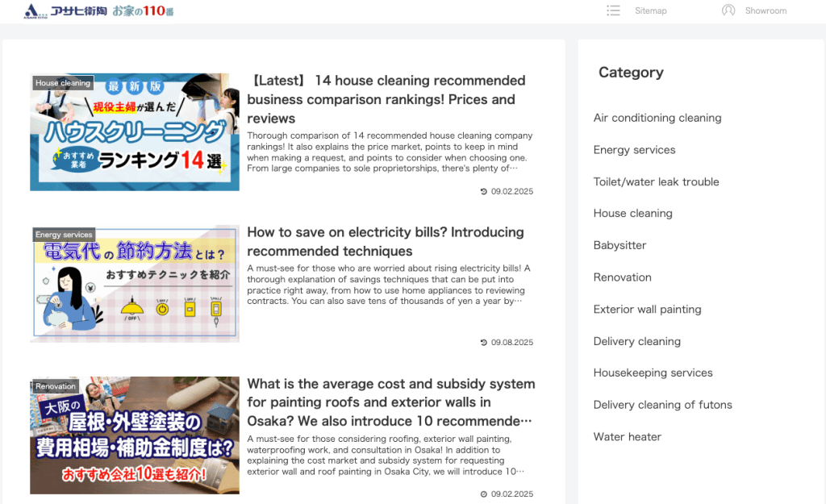Screen dimensions: 826x504
Task: Click the Showroom person icon
Action: click(x=728, y=10)
